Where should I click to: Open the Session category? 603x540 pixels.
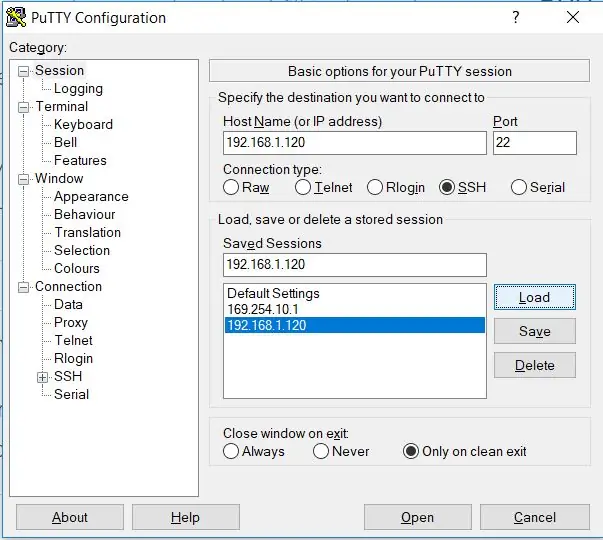59,71
